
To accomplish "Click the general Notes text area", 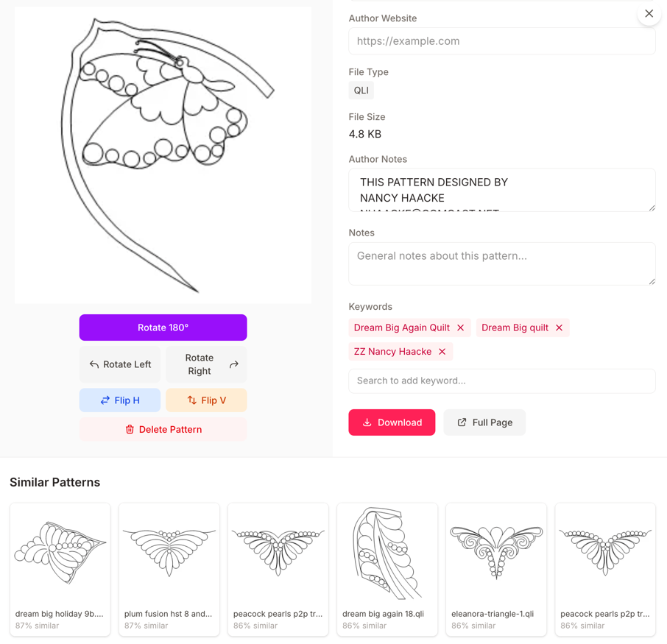I will pyautogui.click(x=501, y=263).
